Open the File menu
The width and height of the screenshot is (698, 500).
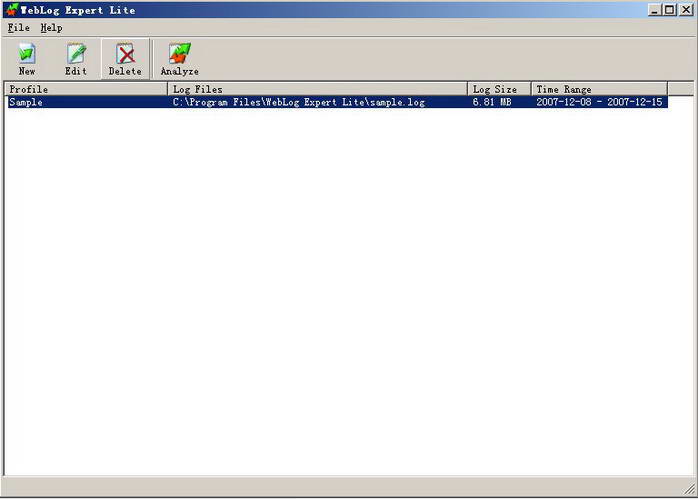(19, 28)
